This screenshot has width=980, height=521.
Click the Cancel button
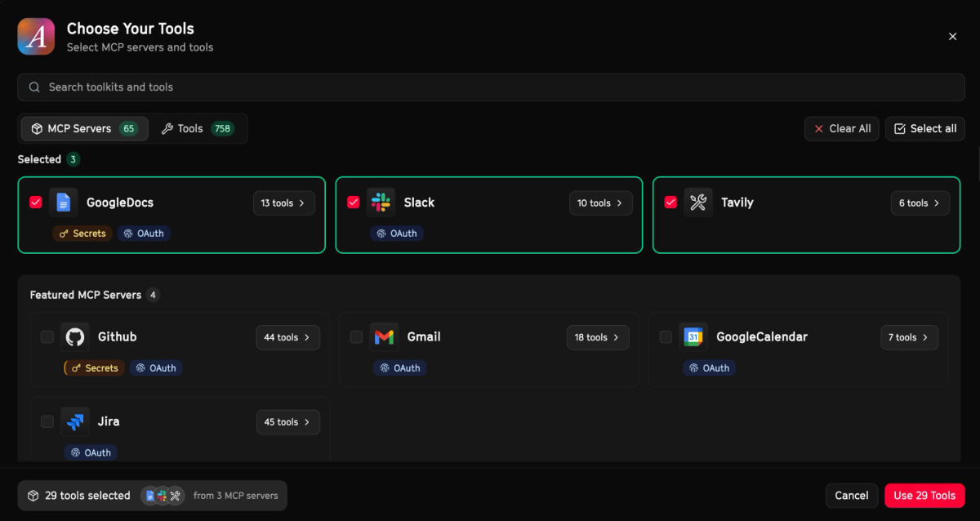click(852, 496)
